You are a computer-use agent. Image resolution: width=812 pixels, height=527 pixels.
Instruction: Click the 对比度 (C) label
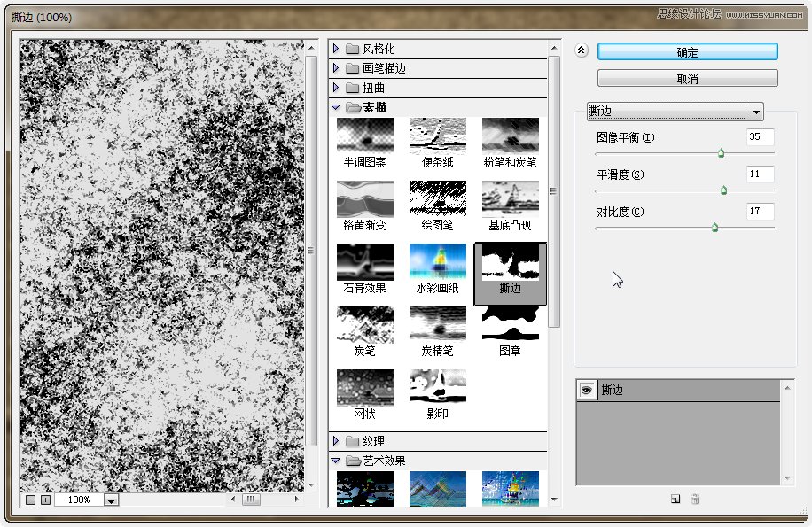click(x=620, y=212)
